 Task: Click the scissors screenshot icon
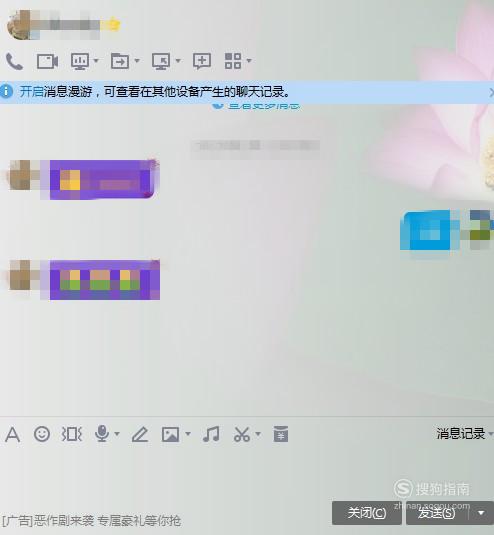point(242,434)
